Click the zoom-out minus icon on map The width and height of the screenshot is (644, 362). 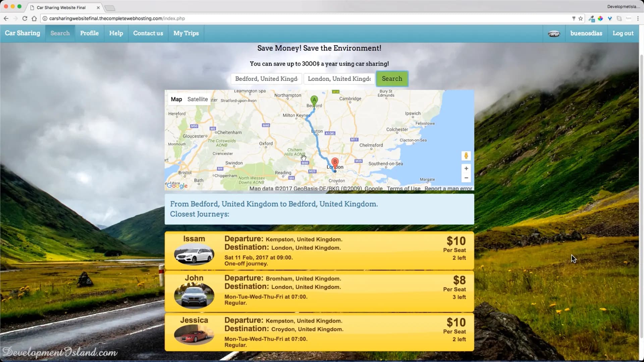point(466,178)
